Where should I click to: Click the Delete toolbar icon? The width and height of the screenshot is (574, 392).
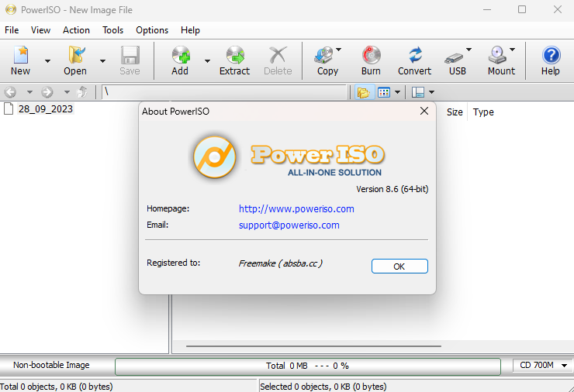(278, 55)
